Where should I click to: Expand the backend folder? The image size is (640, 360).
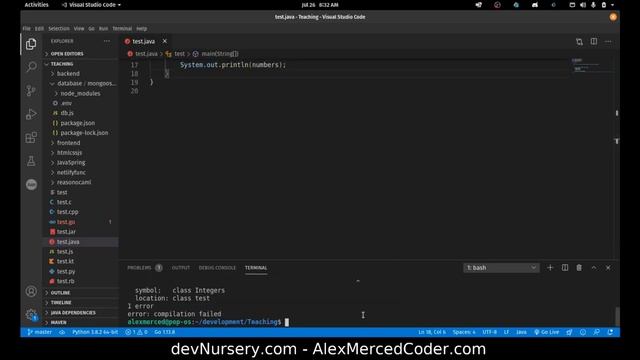pos(81,73)
